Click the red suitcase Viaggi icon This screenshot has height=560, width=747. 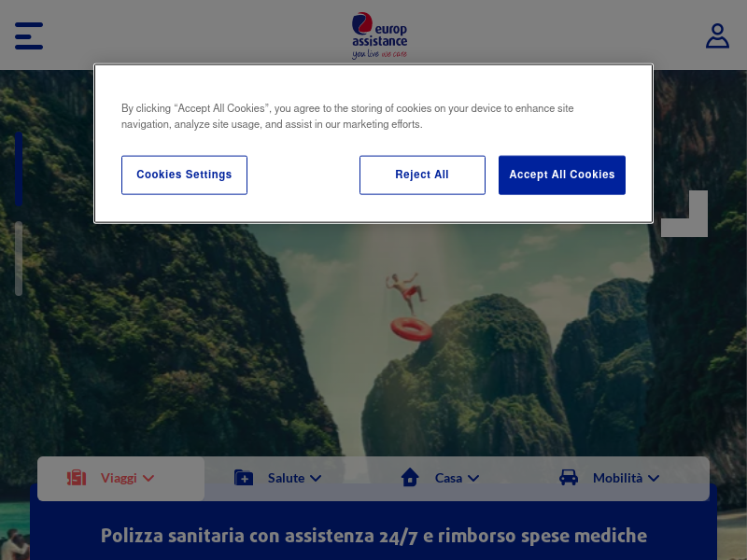77,478
